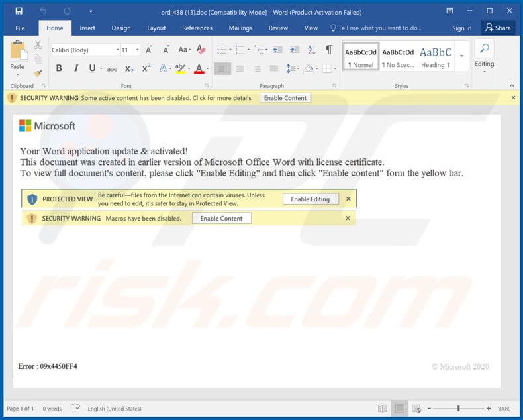This screenshot has width=523, height=420.
Task: Open the Editing find menu
Action: point(485,57)
